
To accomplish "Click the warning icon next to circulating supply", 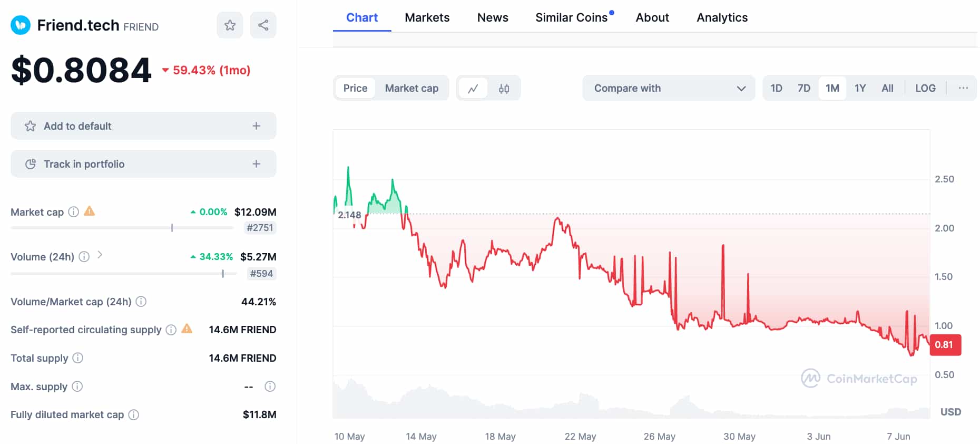I will click(x=187, y=329).
